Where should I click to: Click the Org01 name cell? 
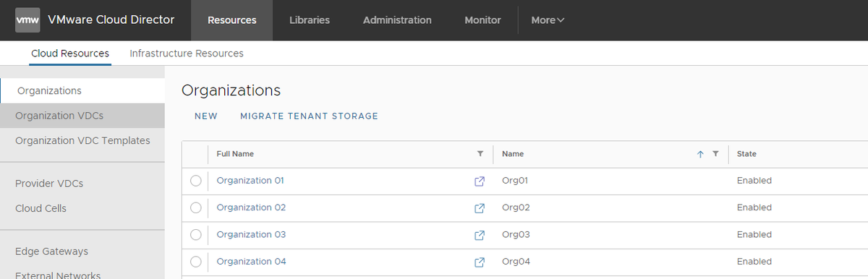click(516, 181)
